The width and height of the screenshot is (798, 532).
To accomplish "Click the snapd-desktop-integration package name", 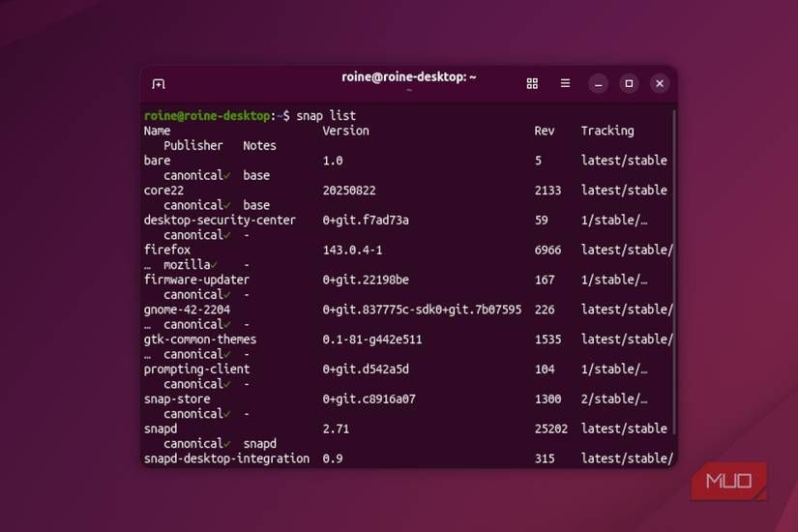I will (x=226, y=458).
